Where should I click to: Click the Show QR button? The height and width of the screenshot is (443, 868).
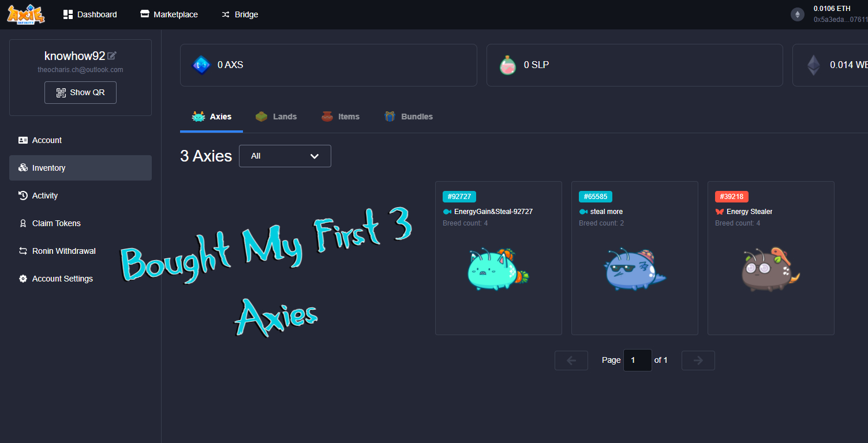(80, 92)
